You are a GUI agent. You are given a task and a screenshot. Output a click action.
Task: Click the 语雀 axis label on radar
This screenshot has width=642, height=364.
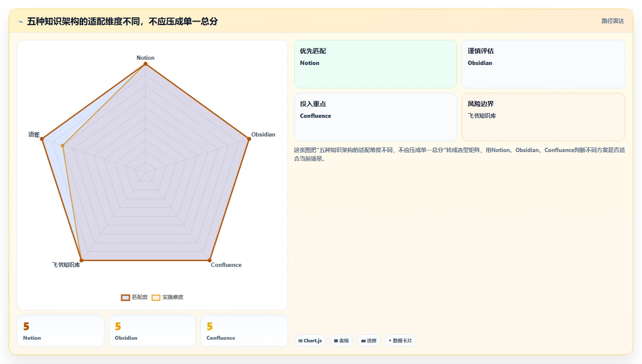pos(34,134)
